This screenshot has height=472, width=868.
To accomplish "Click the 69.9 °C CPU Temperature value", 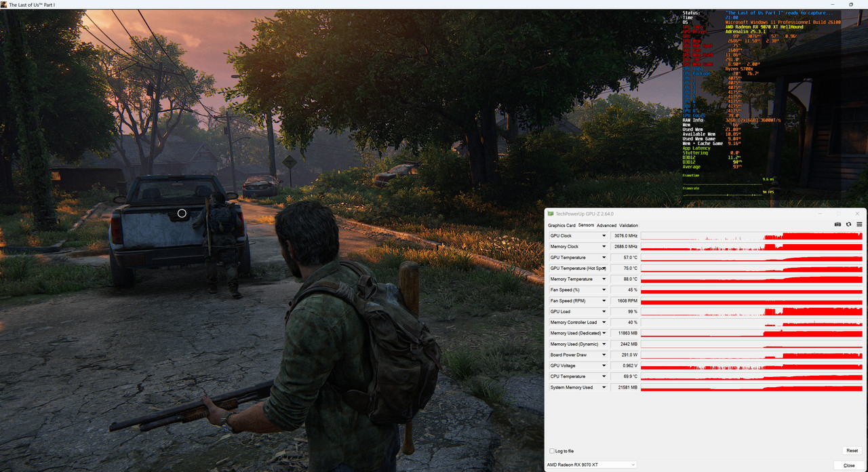I will tap(625, 376).
